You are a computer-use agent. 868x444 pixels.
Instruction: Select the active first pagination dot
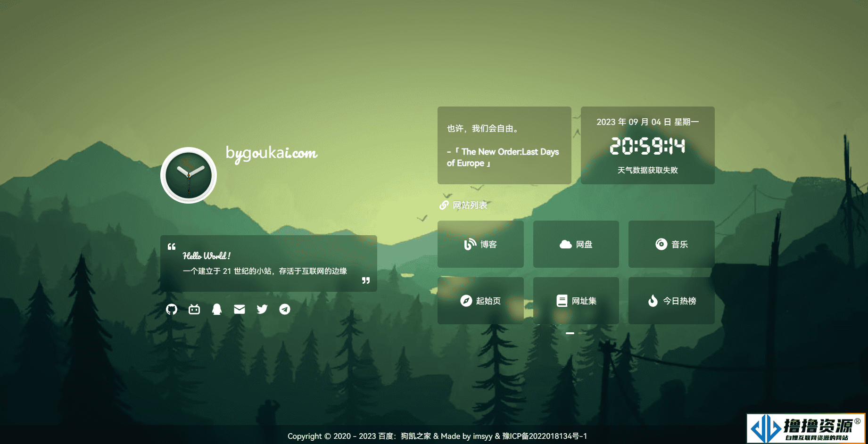pyautogui.click(x=570, y=333)
